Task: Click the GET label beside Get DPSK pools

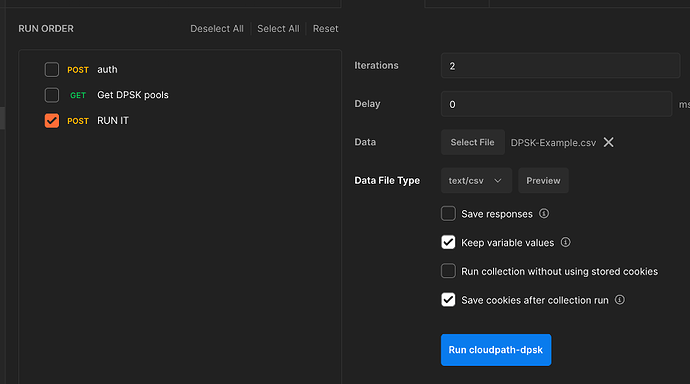Action: tap(78, 95)
